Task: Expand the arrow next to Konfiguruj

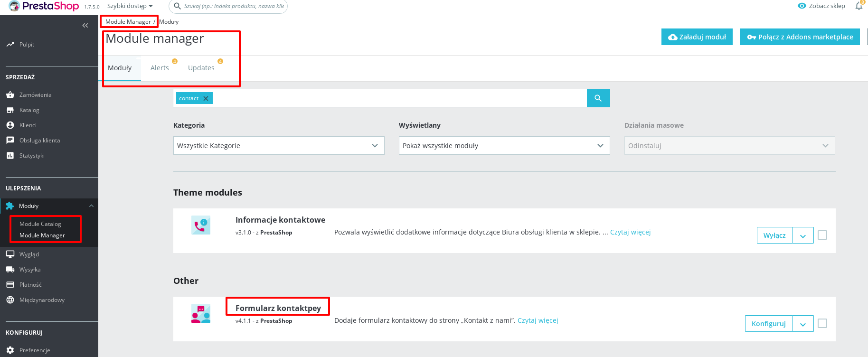Action: click(803, 324)
